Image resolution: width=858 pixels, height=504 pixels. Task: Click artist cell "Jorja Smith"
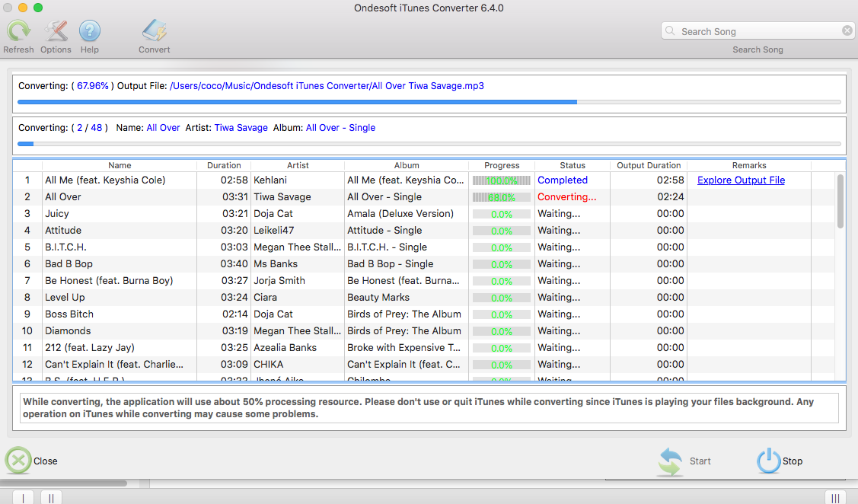(279, 281)
